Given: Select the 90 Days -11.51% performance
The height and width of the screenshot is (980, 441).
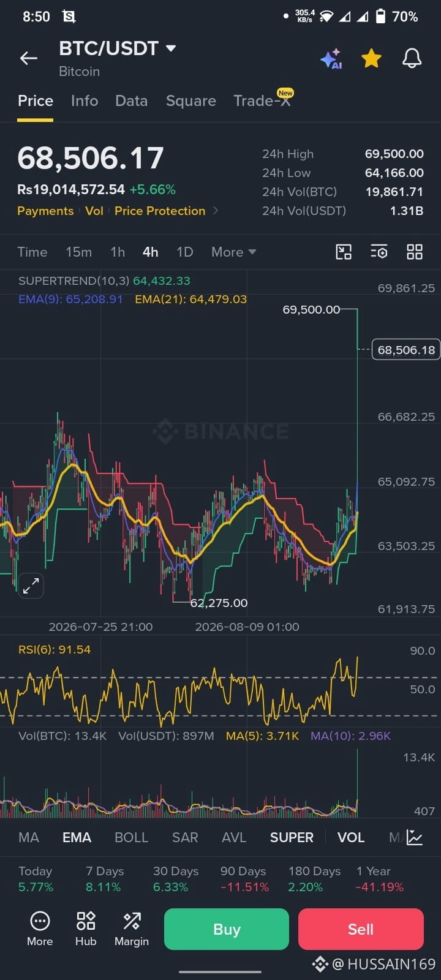Looking at the screenshot, I should 244,879.
